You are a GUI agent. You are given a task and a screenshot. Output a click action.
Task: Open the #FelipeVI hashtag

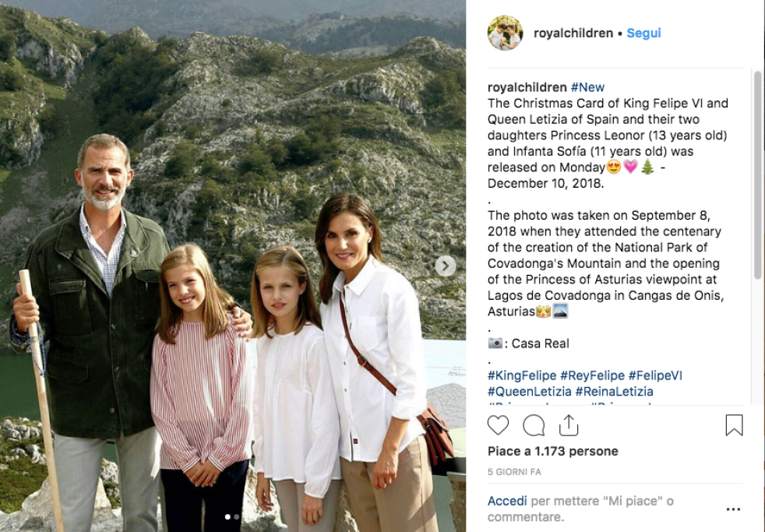(x=655, y=375)
